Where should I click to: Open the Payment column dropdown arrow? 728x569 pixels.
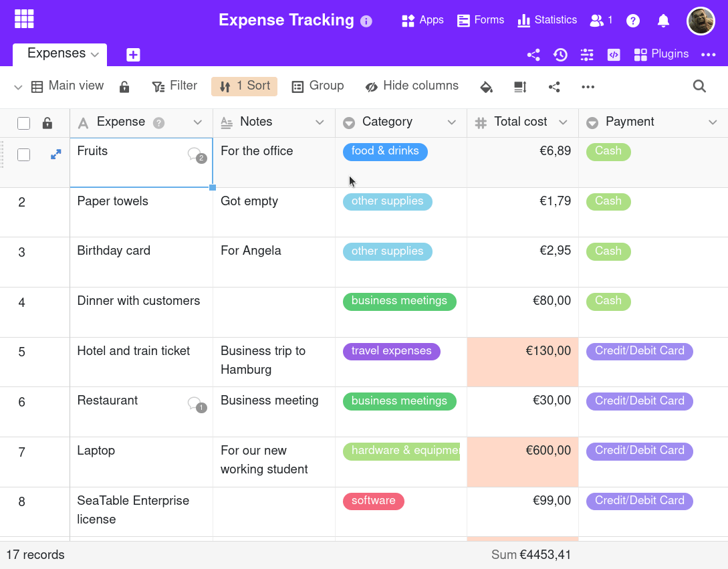[713, 122]
